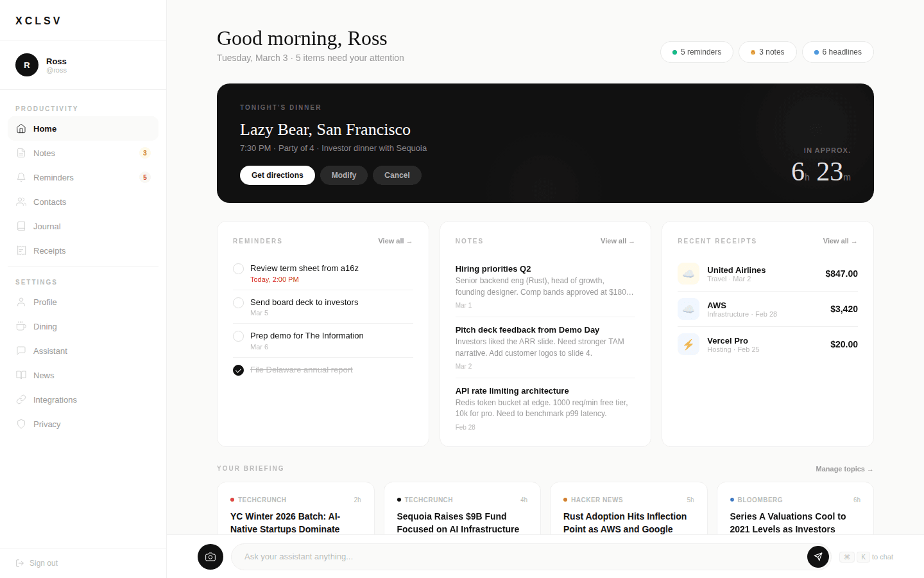
Task: Open View all for Recent Receipts
Action: [839, 241]
